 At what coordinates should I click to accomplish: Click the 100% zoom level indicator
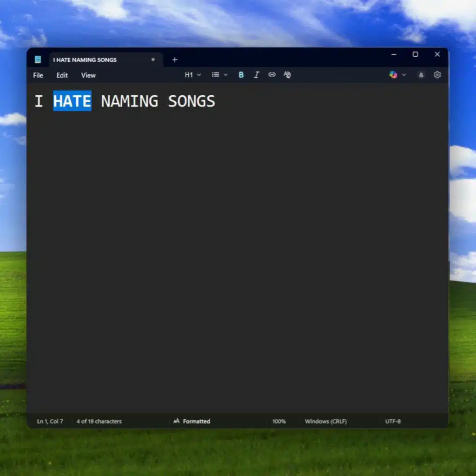[x=279, y=421]
